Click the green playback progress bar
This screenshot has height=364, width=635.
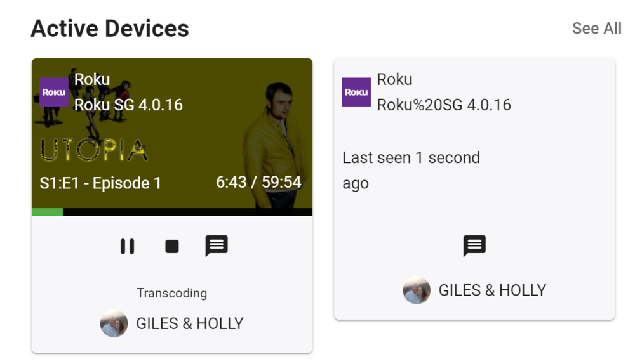[48, 212]
